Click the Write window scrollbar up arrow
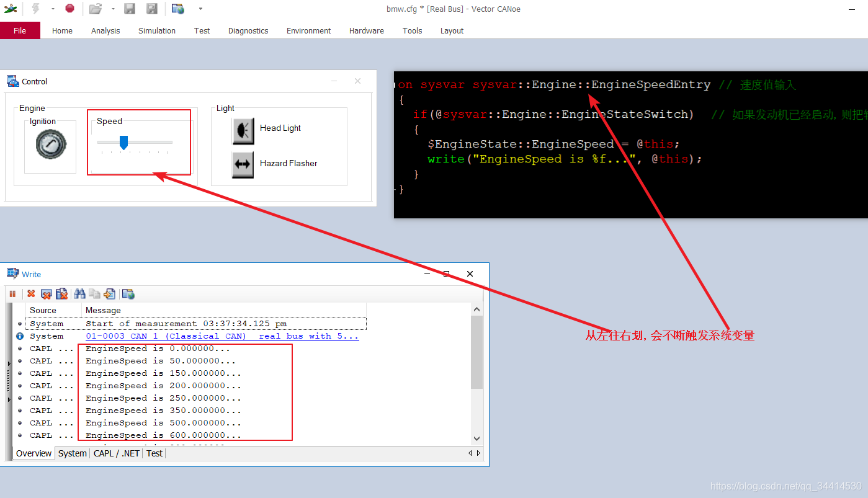The height and width of the screenshot is (498, 868). tap(477, 309)
